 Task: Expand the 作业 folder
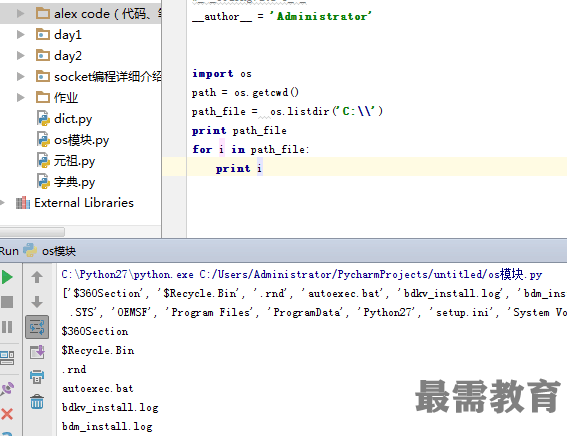pos(21,98)
